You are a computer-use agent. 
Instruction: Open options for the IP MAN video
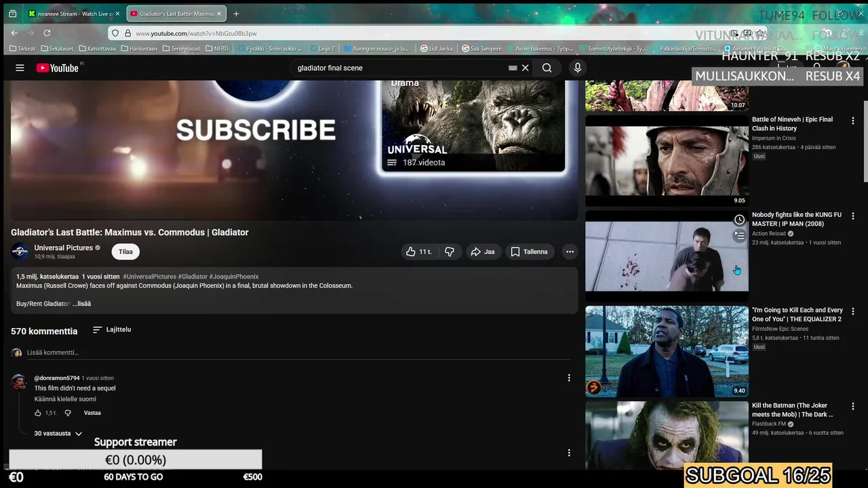[x=853, y=216]
